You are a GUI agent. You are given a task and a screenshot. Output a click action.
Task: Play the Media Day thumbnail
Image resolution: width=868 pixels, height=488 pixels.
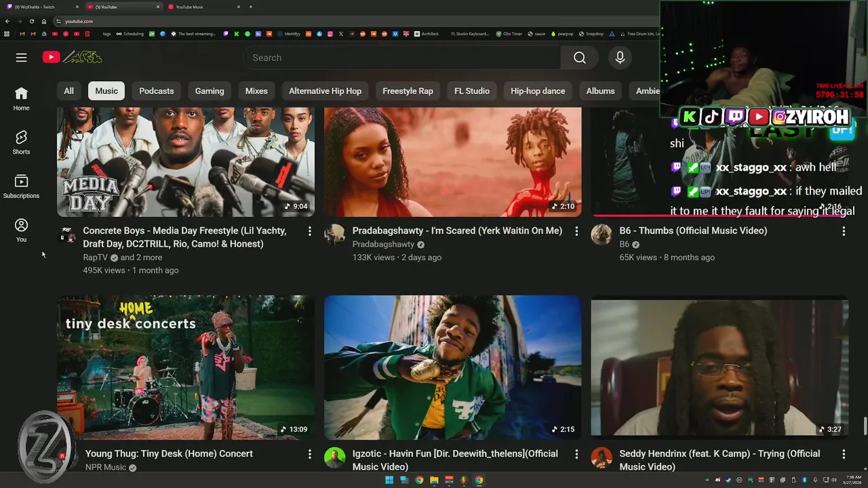(185, 162)
